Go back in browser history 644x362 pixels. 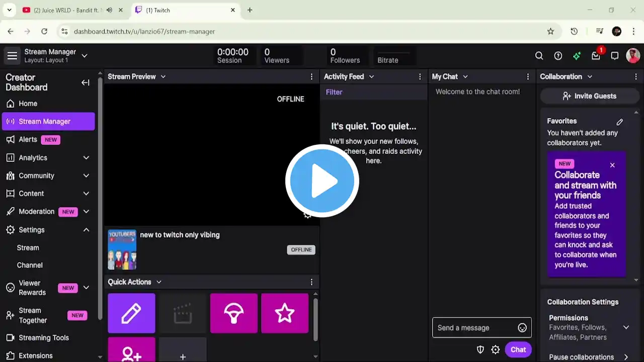click(x=11, y=31)
